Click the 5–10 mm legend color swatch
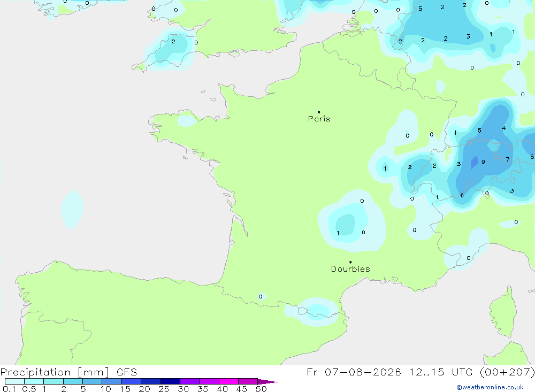 click(x=93, y=381)
